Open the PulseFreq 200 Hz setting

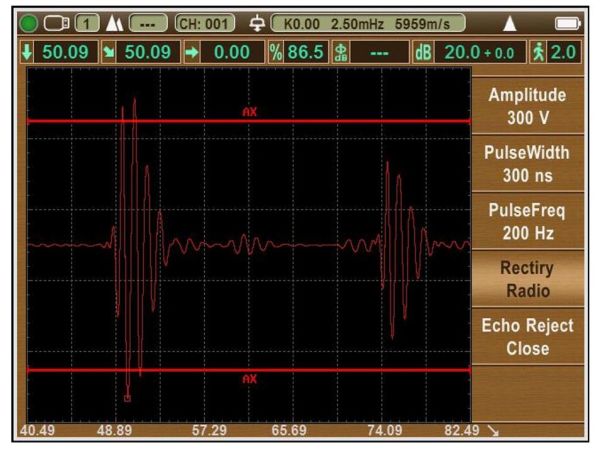click(528, 222)
